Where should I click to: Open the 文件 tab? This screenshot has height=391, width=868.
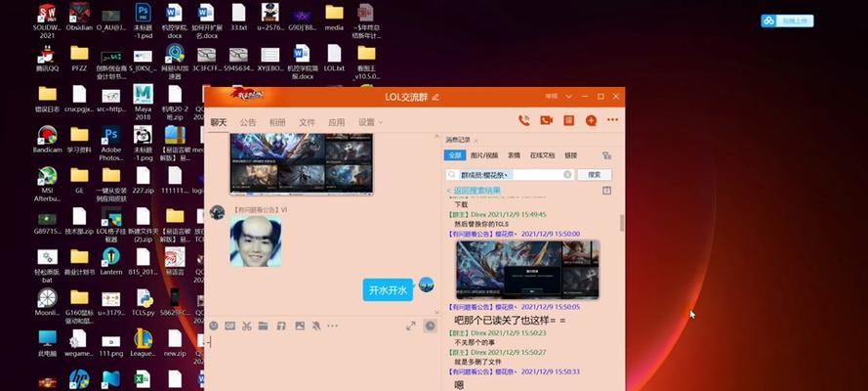(307, 122)
